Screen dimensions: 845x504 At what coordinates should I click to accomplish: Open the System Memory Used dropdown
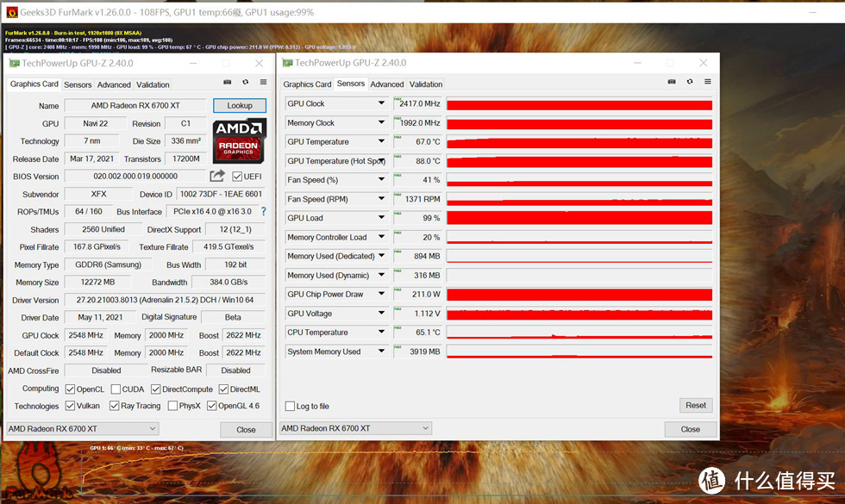[x=381, y=352]
